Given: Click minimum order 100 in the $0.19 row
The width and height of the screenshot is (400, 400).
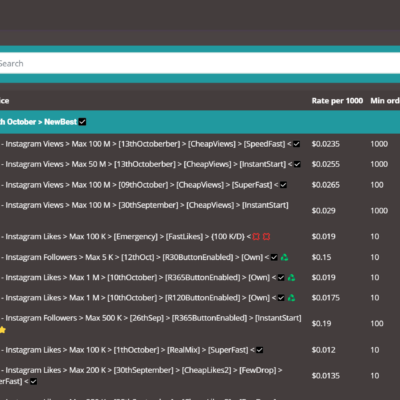Looking at the screenshot, I should pos(377,324).
